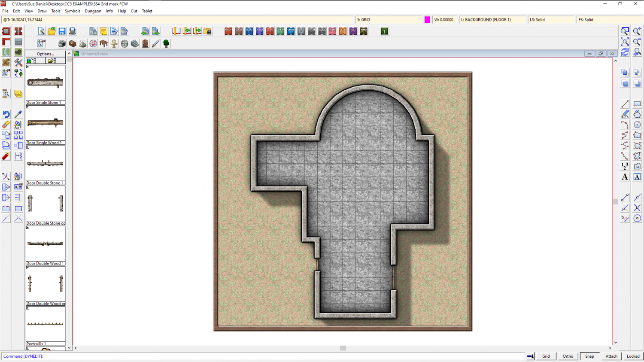Click the New drawing wizard icon

click(x=41, y=31)
